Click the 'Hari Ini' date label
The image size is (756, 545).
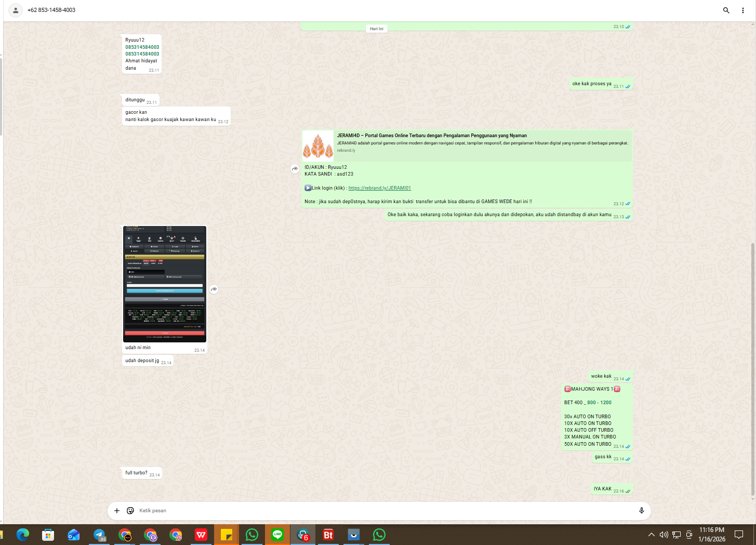377,29
